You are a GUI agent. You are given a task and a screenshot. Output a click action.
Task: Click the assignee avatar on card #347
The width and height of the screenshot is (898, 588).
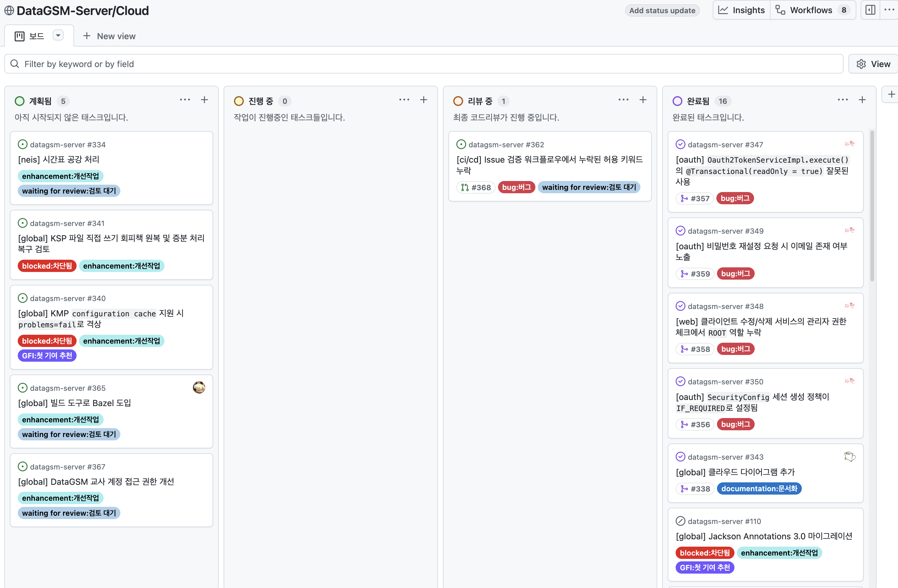850,144
